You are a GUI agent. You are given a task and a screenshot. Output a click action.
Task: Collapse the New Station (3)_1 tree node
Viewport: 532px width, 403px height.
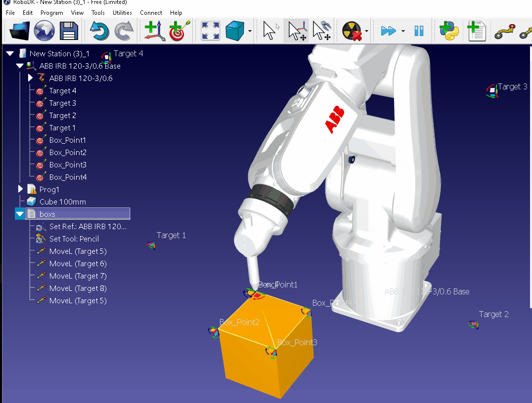click(10, 53)
